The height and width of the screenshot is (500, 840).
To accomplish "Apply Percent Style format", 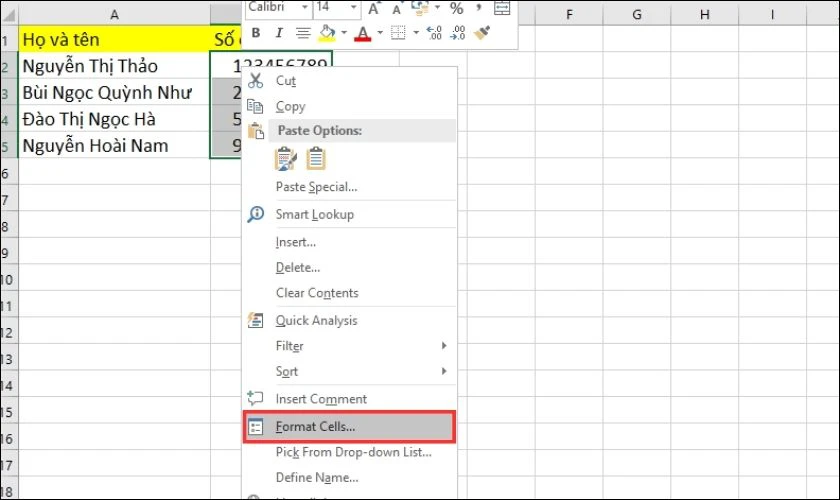I will [456, 8].
